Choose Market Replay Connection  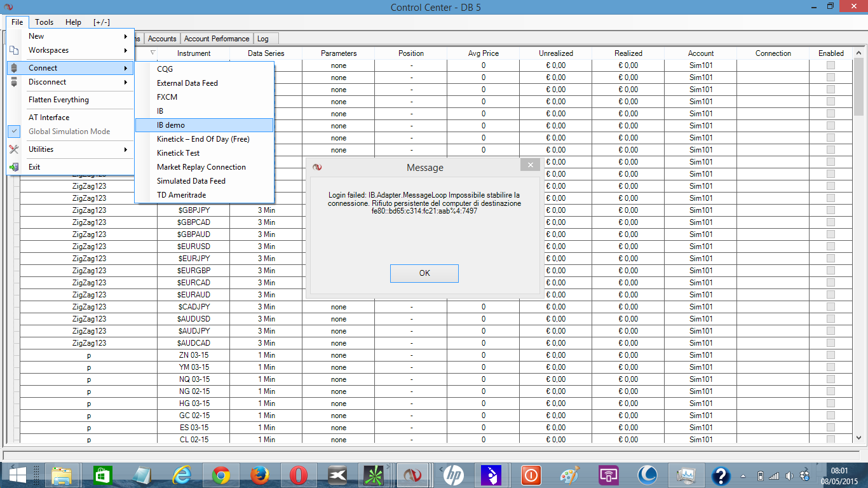coord(204,167)
